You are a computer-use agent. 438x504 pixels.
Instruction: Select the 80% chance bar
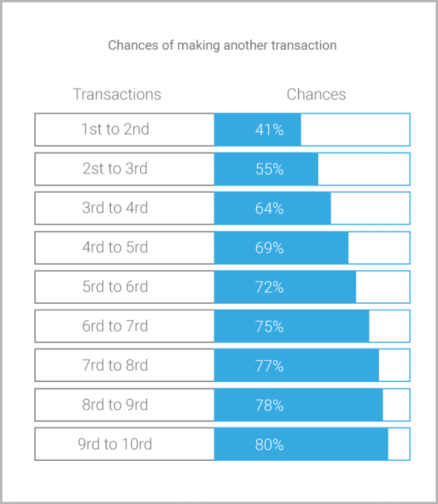pos(301,444)
